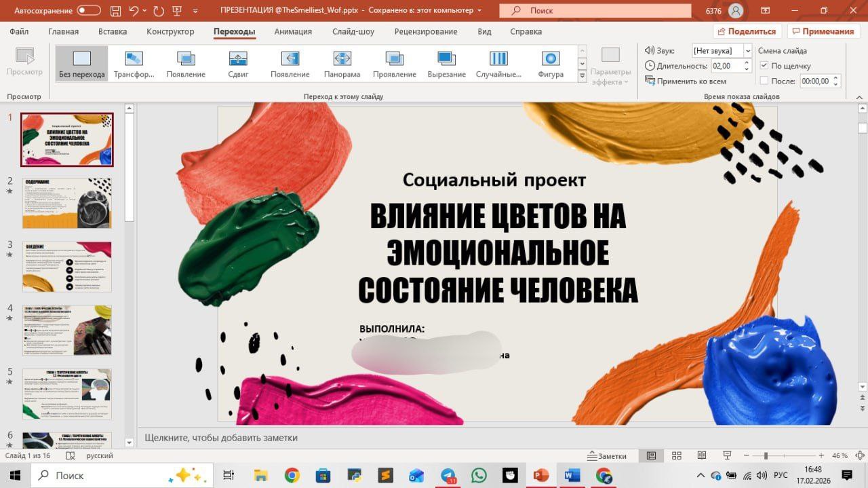Select the Вырезание transition
This screenshot has width=868, height=488.
click(x=446, y=64)
